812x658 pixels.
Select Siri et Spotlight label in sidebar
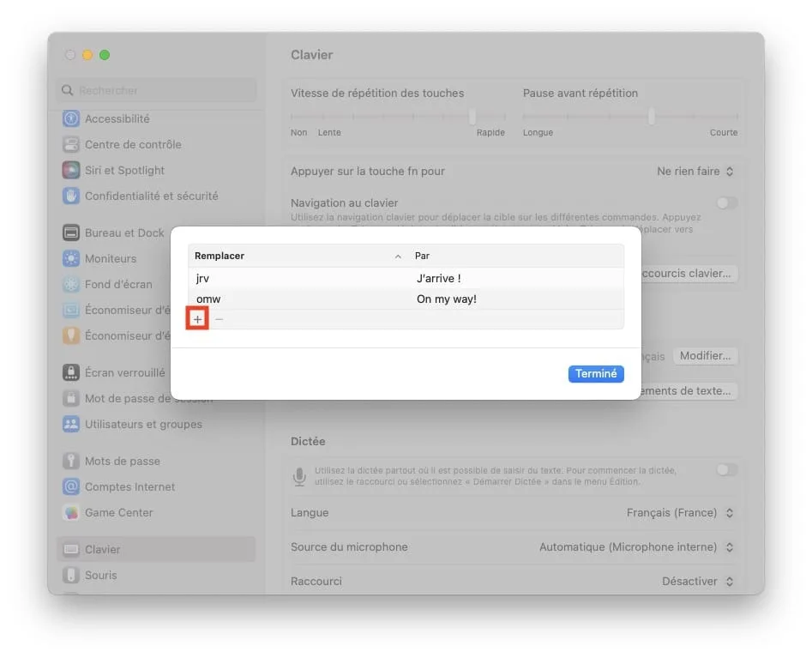pos(124,171)
